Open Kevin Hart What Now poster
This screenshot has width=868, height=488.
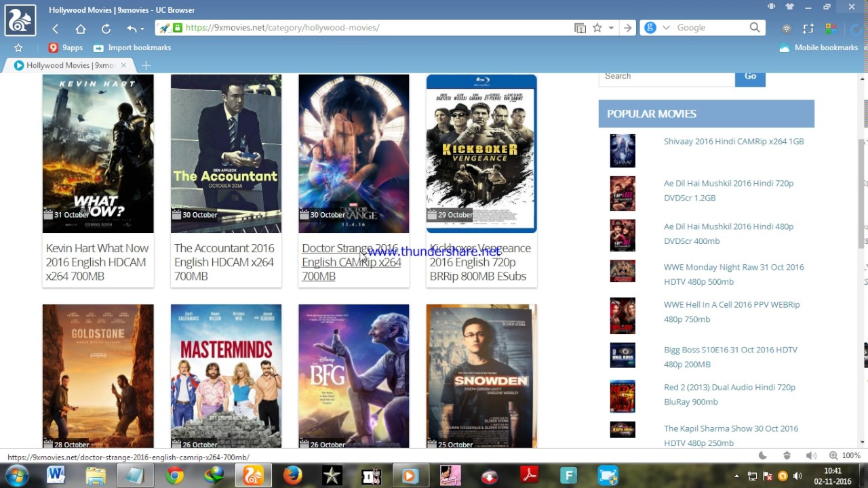98,153
